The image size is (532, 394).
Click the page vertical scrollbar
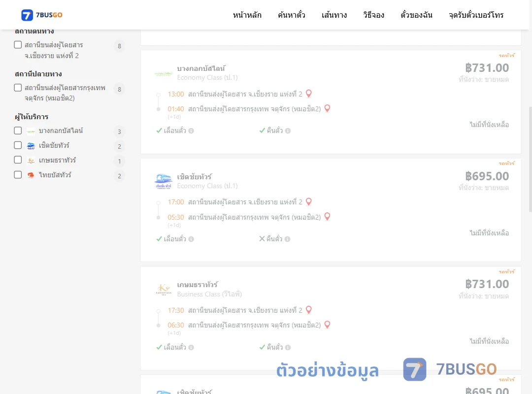click(530, 160)
